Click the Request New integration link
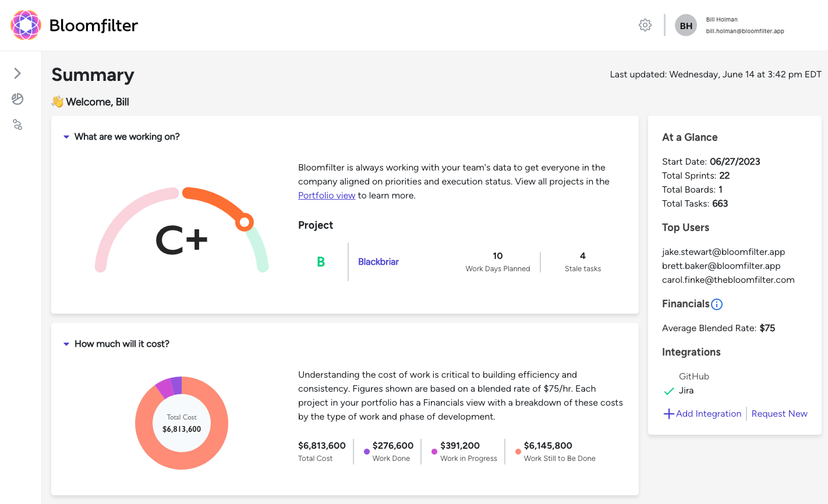This screenshot has height=504, width=828. (779, 414)
